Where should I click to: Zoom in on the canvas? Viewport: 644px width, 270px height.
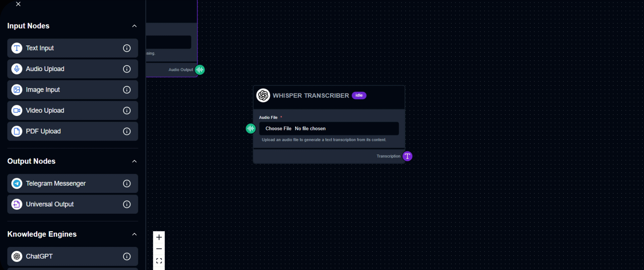pos(159,237)
